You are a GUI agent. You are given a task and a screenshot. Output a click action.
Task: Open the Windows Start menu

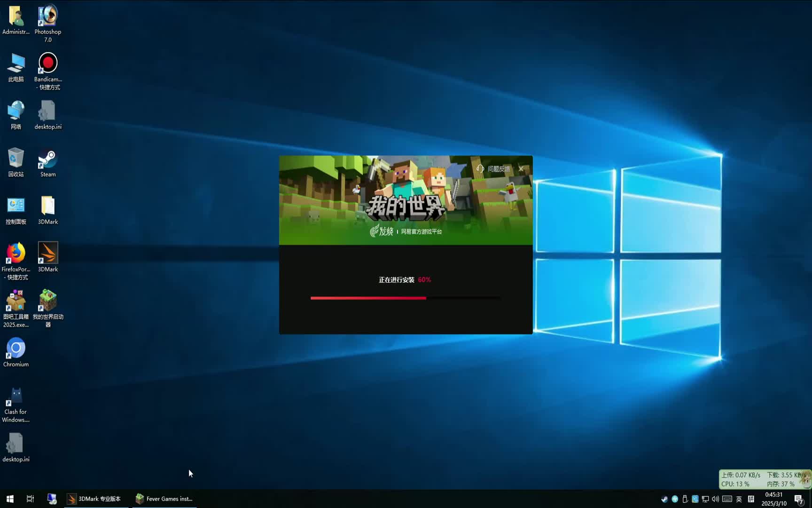tap(10, 499)
